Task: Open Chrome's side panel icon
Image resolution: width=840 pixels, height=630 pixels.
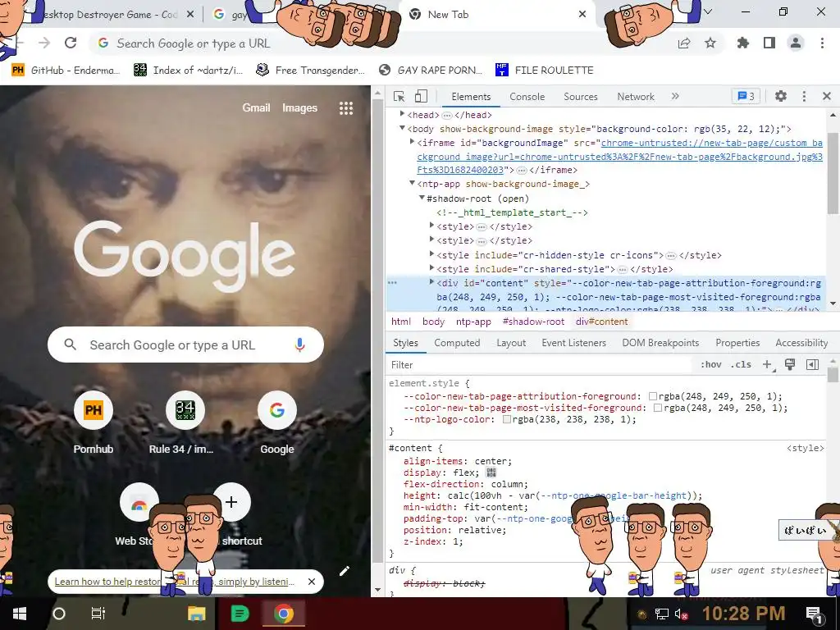Action: tap(769, 43)
